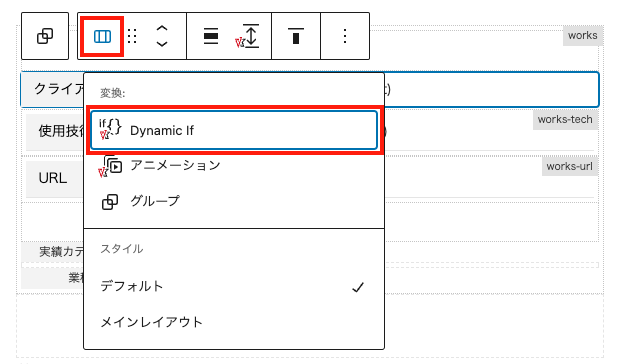The height and width of the screenshot is (364, 622).
Task: Open the columns block type switcher
Action: point(102,36)
